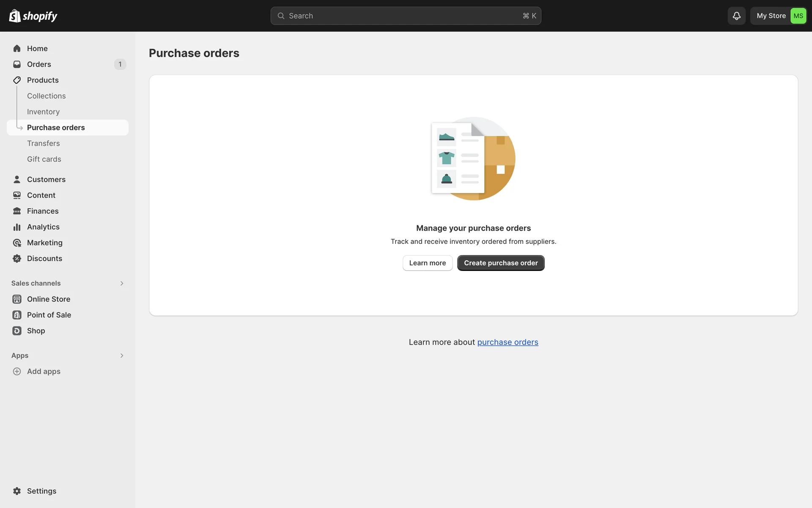The image size is (812, 508).
Task: Click the Home house icon
Action: coord(17,49)
